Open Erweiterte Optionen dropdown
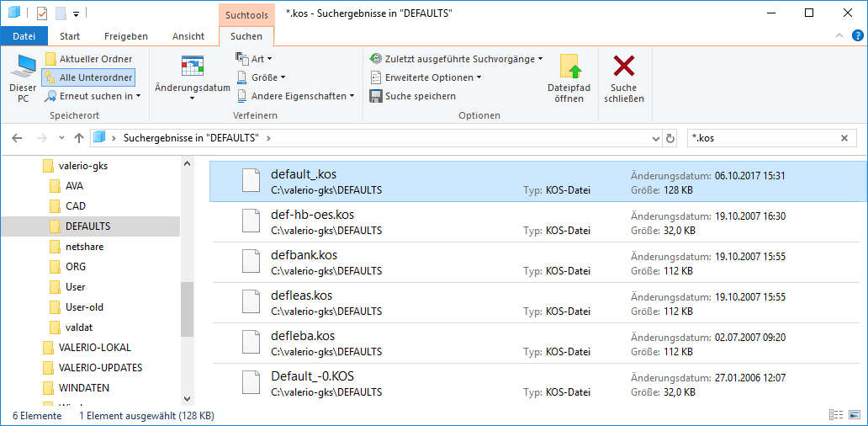The image size is (868, 426). 426,77
